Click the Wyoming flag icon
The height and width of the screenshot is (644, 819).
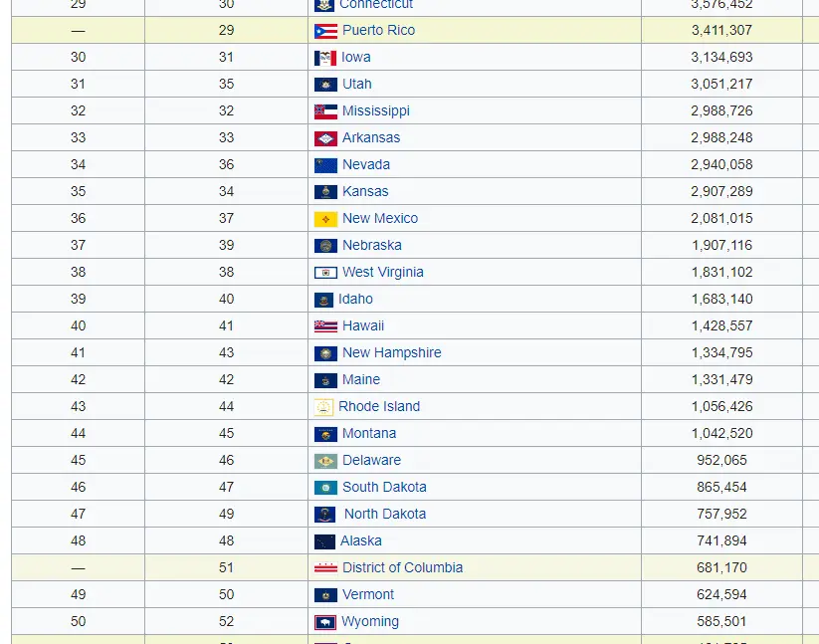tap(325, 622)
